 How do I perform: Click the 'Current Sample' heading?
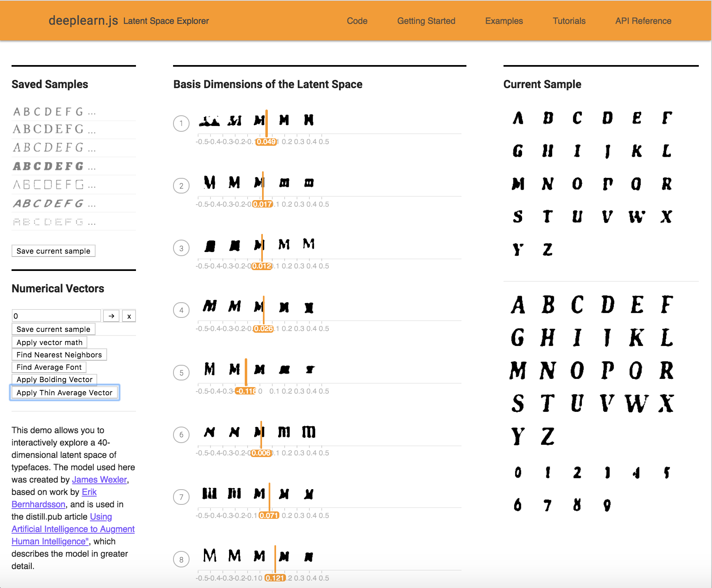(x=542, y=84)
